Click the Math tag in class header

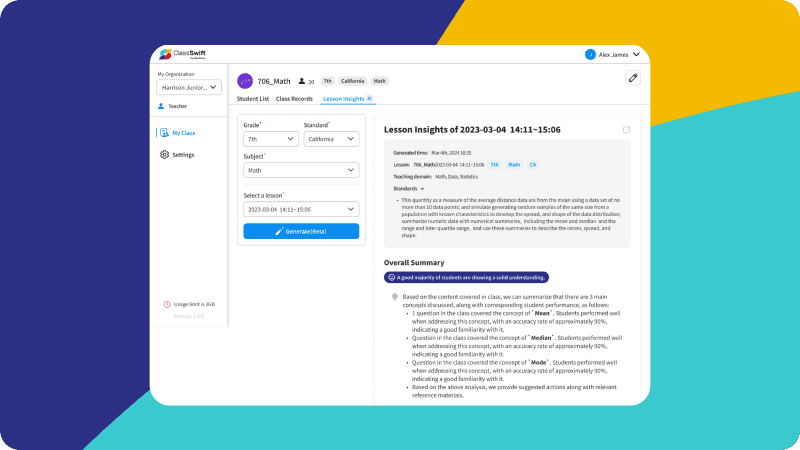pyautogui.click(x=379, y=81)
